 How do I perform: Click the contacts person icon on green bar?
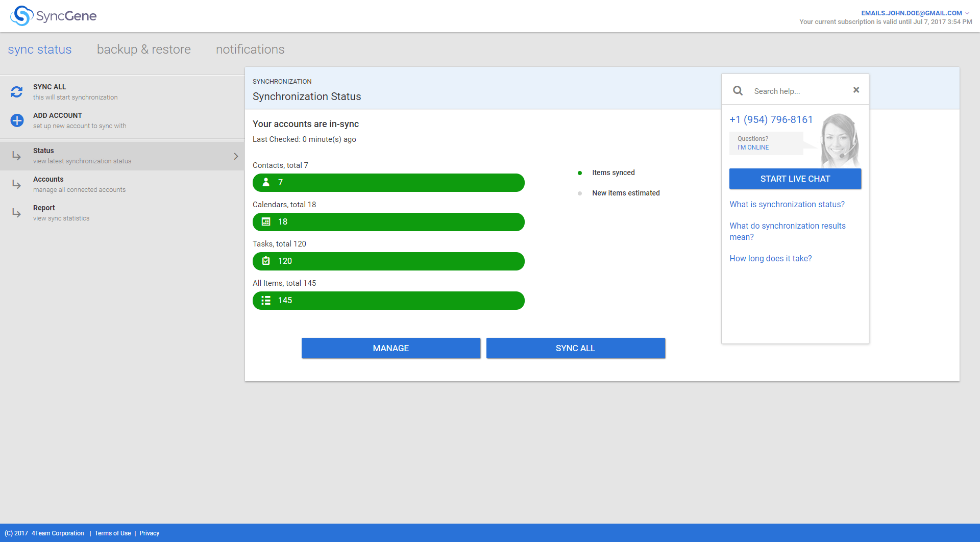[266, 182]
